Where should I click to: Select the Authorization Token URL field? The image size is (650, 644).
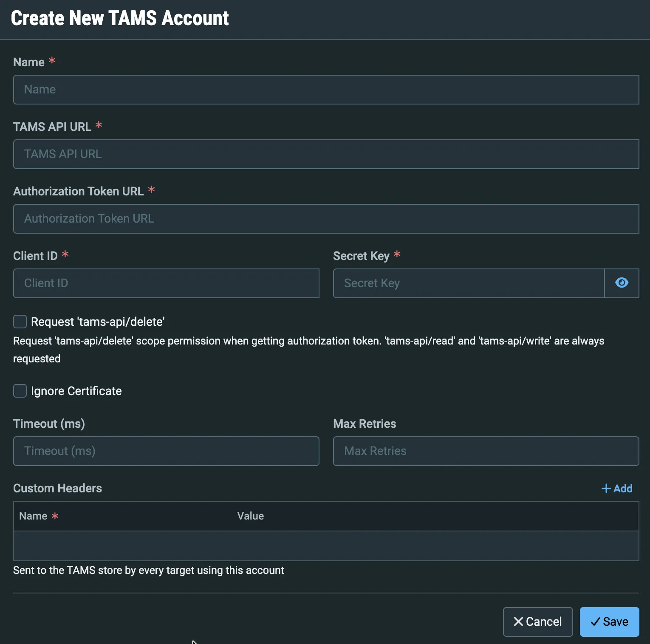point(326,219)
